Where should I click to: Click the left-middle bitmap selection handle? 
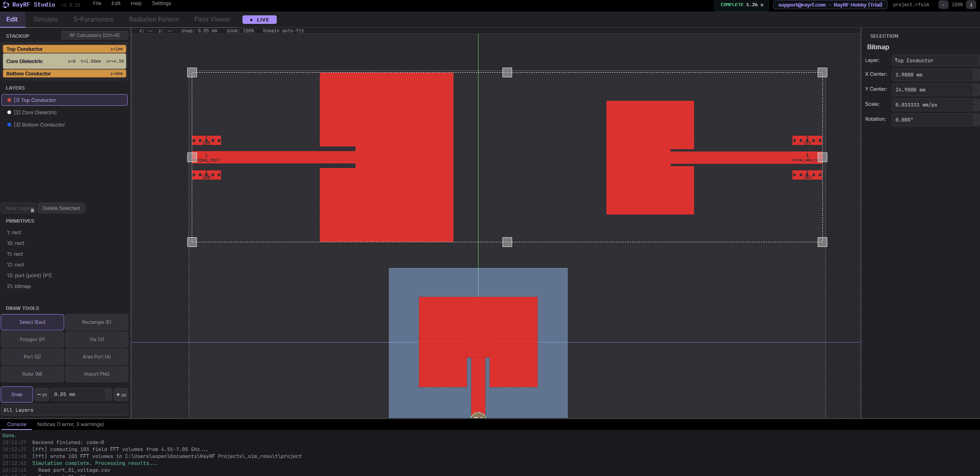[x=192, y=157]
